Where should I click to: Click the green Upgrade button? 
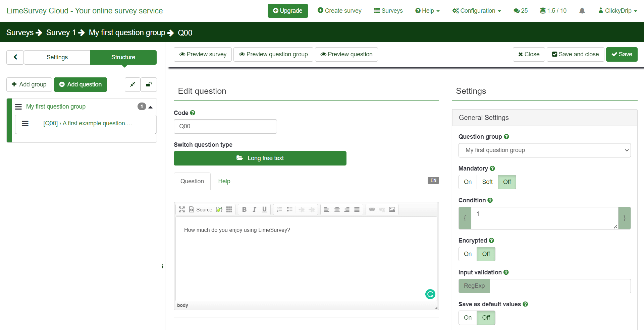[x=287, y=11]
